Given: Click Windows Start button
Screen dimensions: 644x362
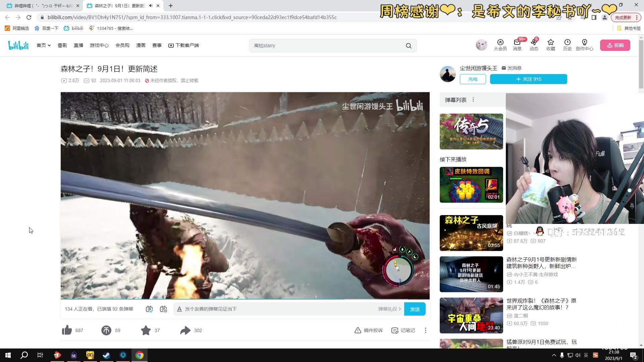Looking at the screenshot, I should click(8, 355).
